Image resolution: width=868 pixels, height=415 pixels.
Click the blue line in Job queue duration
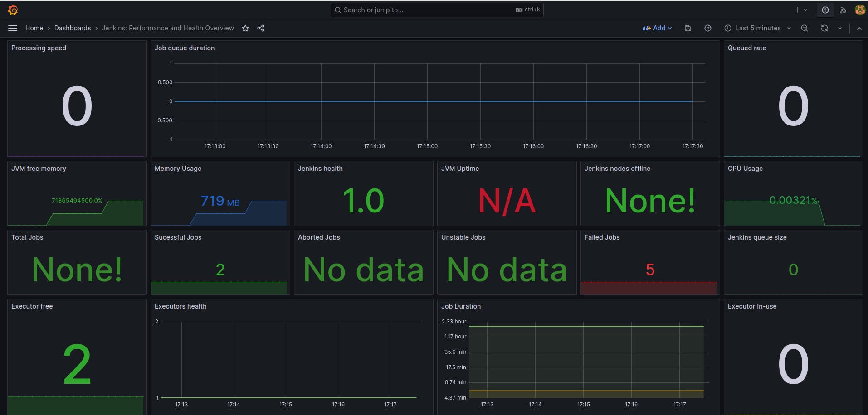(434, 101)
